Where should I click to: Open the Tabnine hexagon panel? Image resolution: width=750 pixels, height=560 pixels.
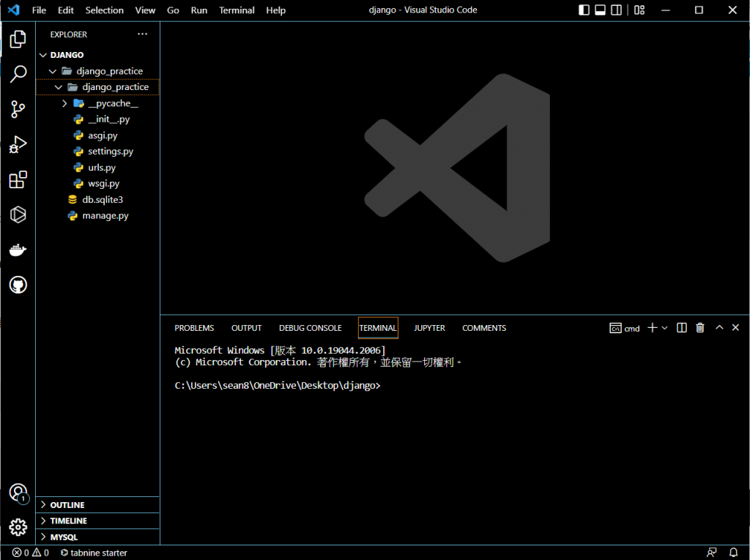click(x=18, y=214)
